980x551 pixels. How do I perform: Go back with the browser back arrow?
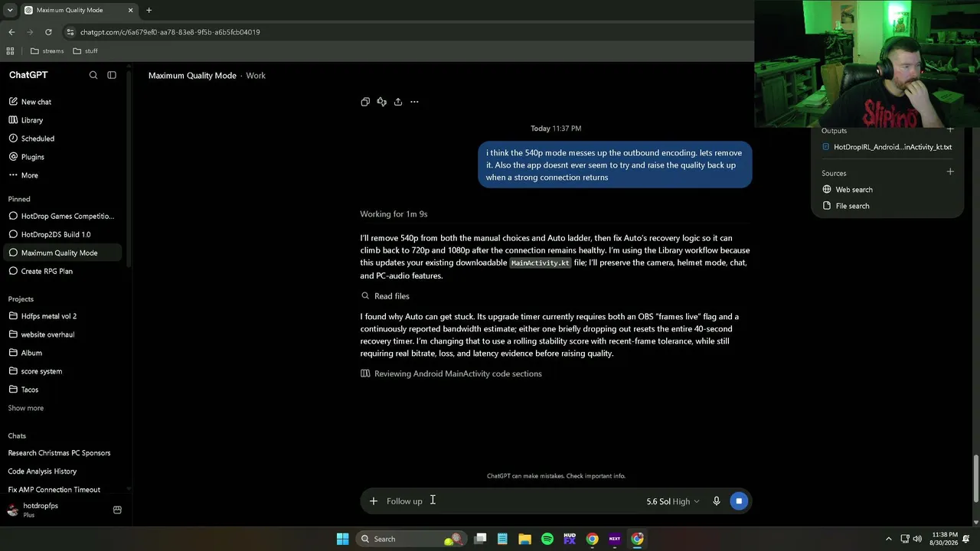tap(11, 32)
